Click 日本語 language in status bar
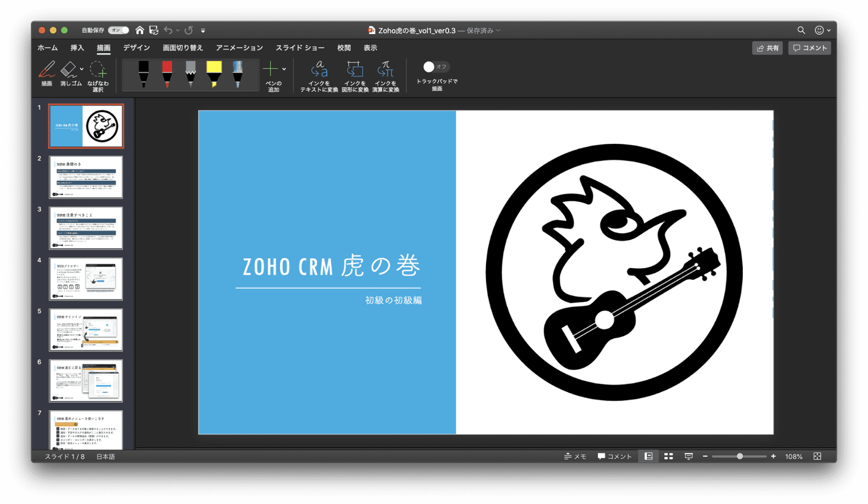This screenshot has width=868, height=504. tap(106, 457)
